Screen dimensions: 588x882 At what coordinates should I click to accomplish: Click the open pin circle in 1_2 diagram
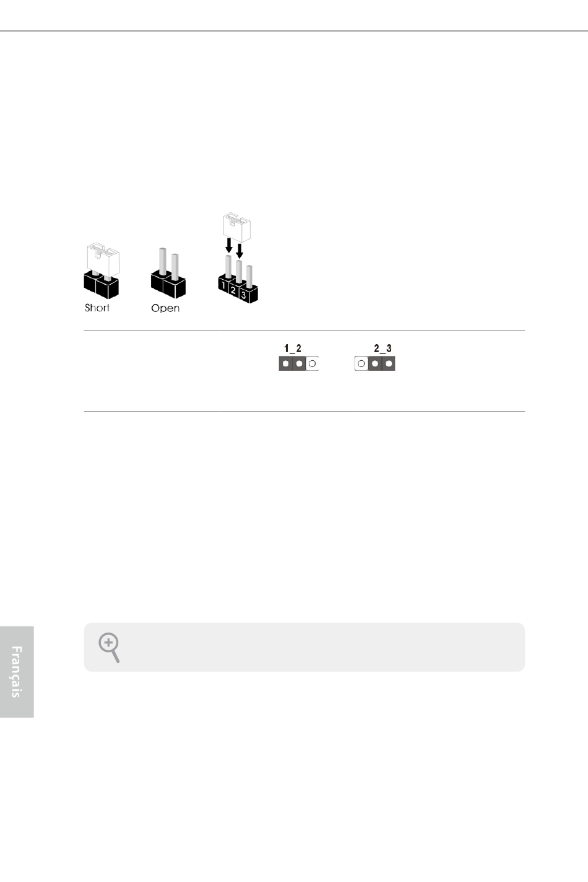click(x=313, y=364)
